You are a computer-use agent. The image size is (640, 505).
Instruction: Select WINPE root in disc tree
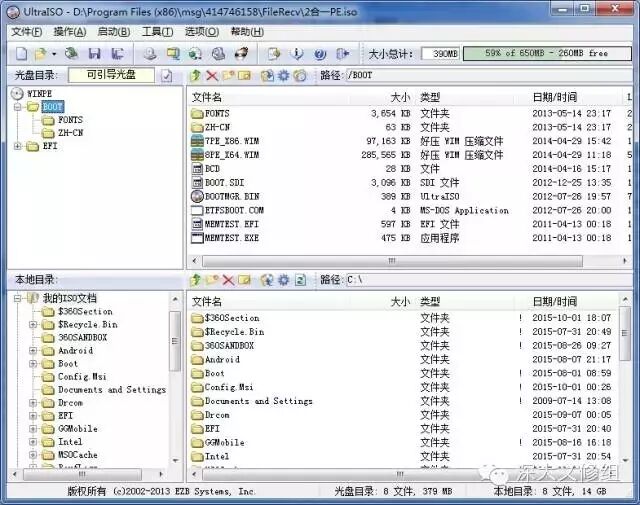click(x=39, y=93)
